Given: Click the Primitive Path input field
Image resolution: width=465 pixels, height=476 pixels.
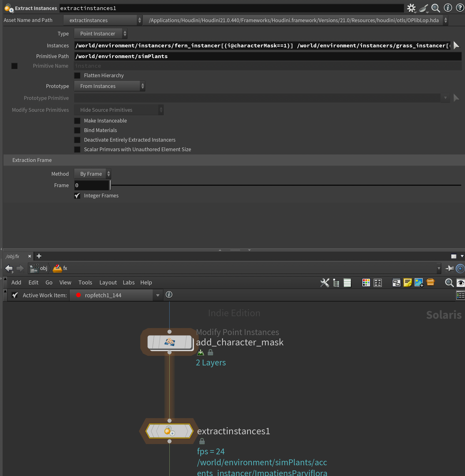Looking at the screenshot, I should point(268,56).
